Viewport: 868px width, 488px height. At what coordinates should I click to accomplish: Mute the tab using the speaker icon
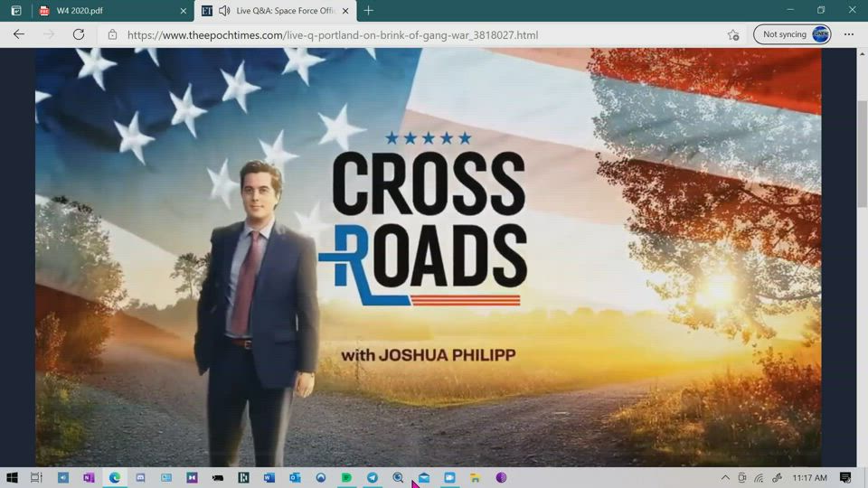(224, 11)
